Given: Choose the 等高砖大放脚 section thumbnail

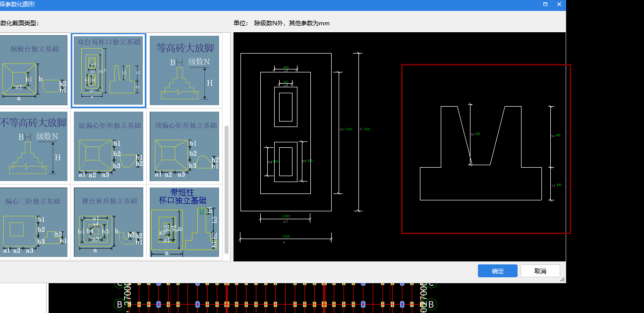Looking at the screenshot, I should pos(184,70).
